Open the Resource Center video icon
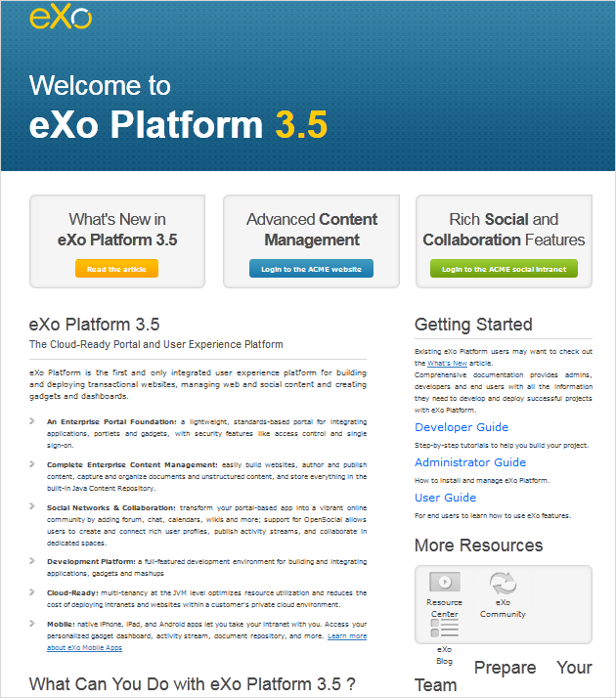 pos(444,582)
